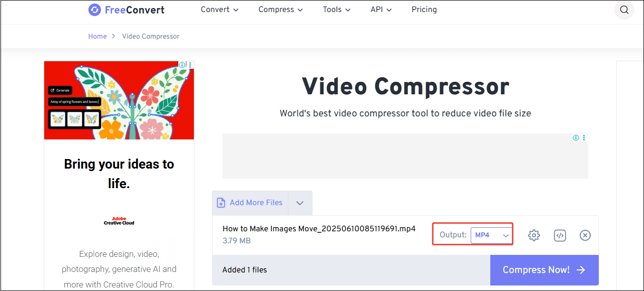Image resolution: width=644 pixels, height=291 pixels.
Task: Remove the uploaded MP4 using the X icon
Action: (585, 235)
